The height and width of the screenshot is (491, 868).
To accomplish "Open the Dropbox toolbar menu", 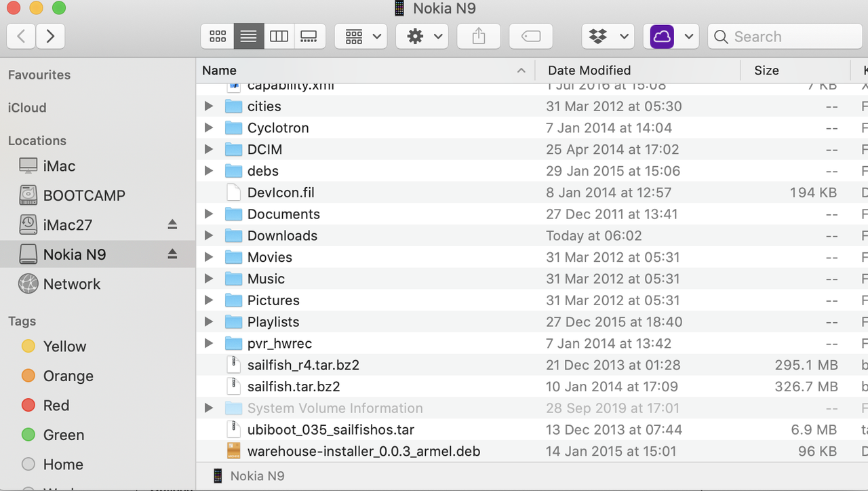I will click(608, 37).
